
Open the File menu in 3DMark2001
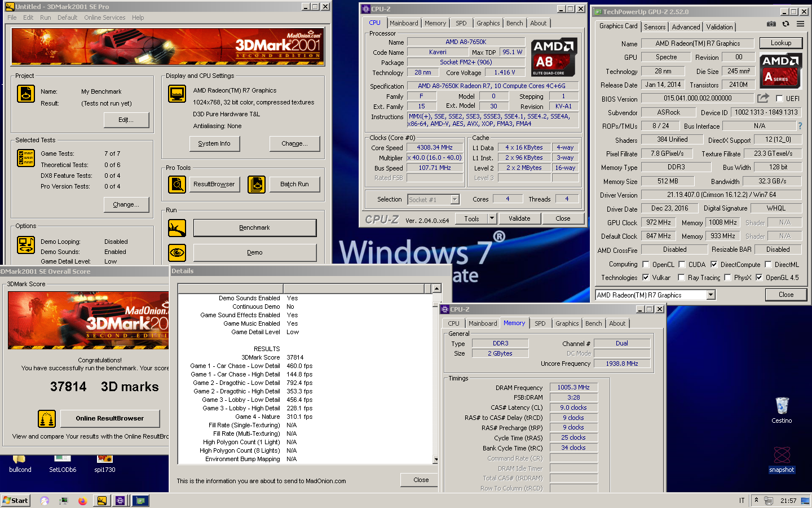click(x=12, y=17)
